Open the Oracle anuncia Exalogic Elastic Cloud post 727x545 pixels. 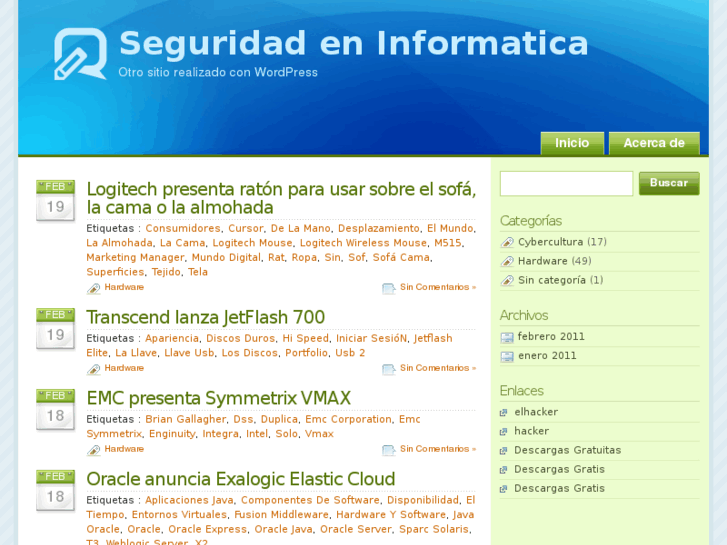point(241,479)
